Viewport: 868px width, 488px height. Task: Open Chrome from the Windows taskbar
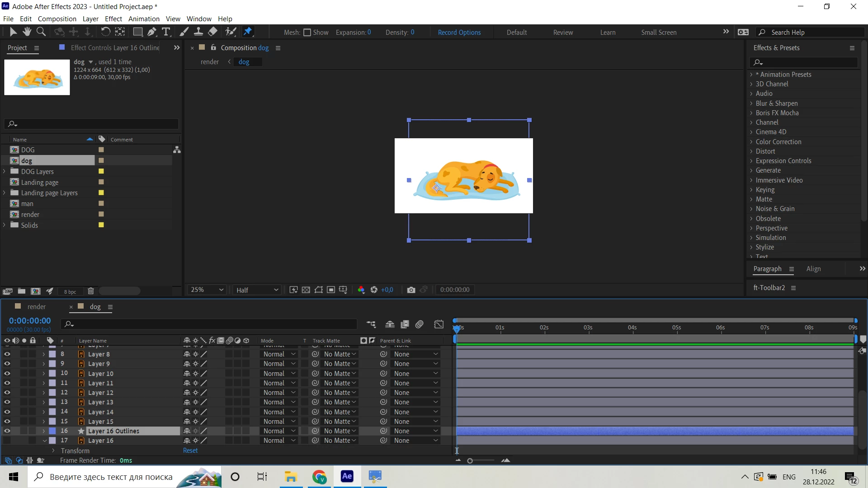pos(319,477)
